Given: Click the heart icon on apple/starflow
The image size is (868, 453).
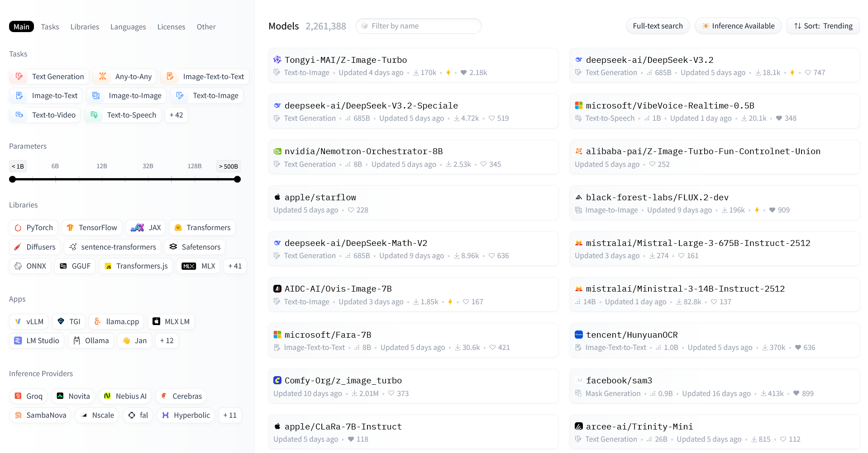Looking at the screenshot, I should click(x=351, y=210).
